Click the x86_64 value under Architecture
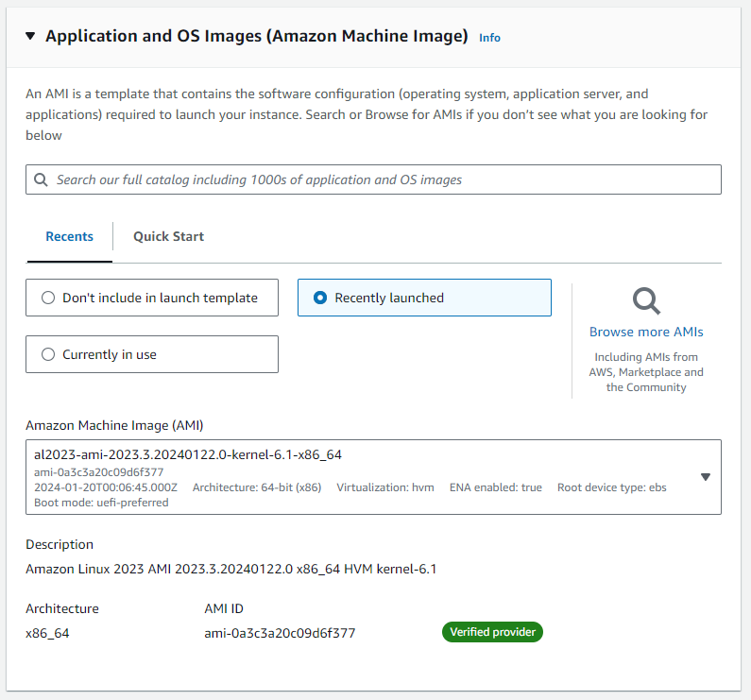Screen dimensions: 751x700 point(47,633)
